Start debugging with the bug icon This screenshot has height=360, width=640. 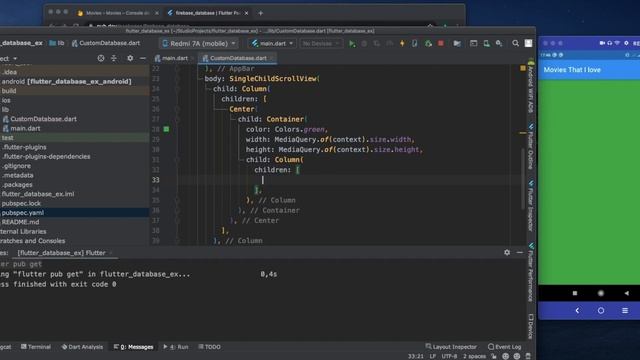pos(364,43)
